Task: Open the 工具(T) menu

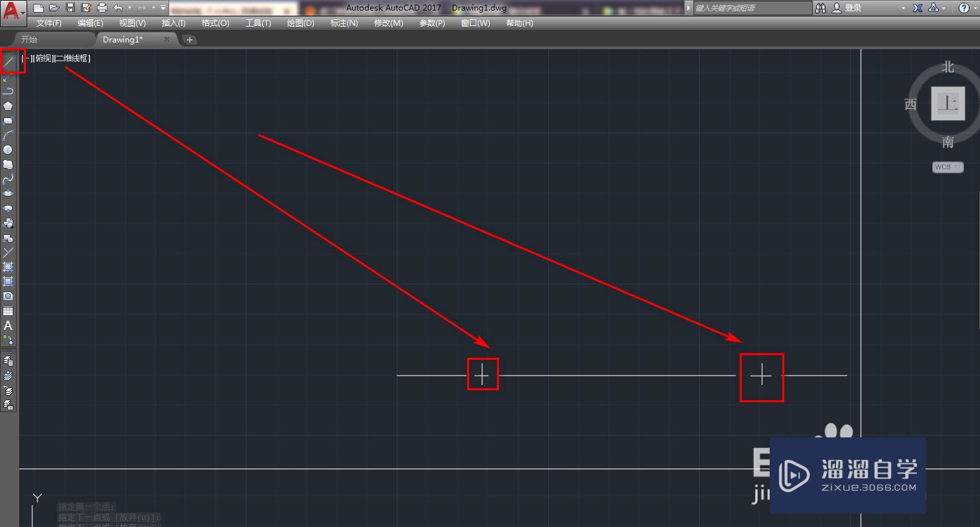Action: pyautogui.click(x=258, y=23)
